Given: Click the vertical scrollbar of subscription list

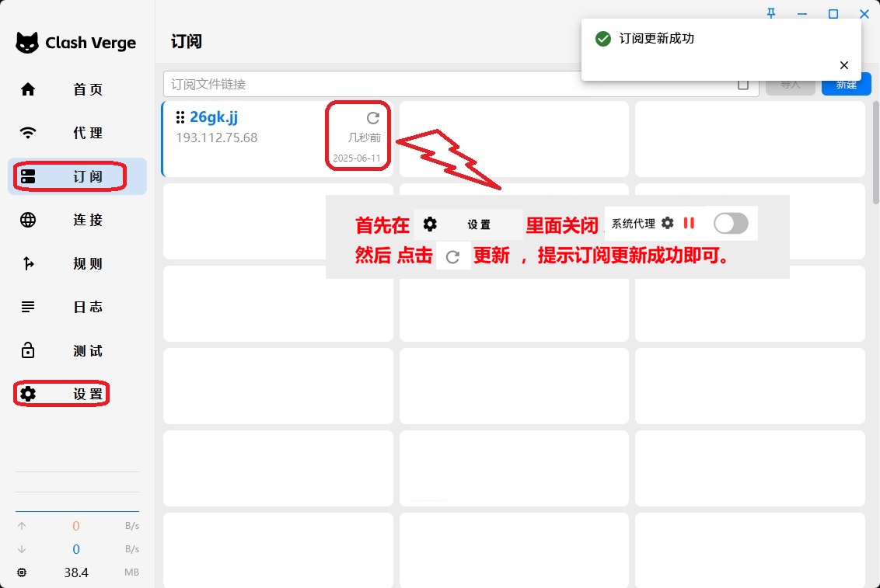Looking at the screenshot, I should pyautogui.click(x=875, y=155).
